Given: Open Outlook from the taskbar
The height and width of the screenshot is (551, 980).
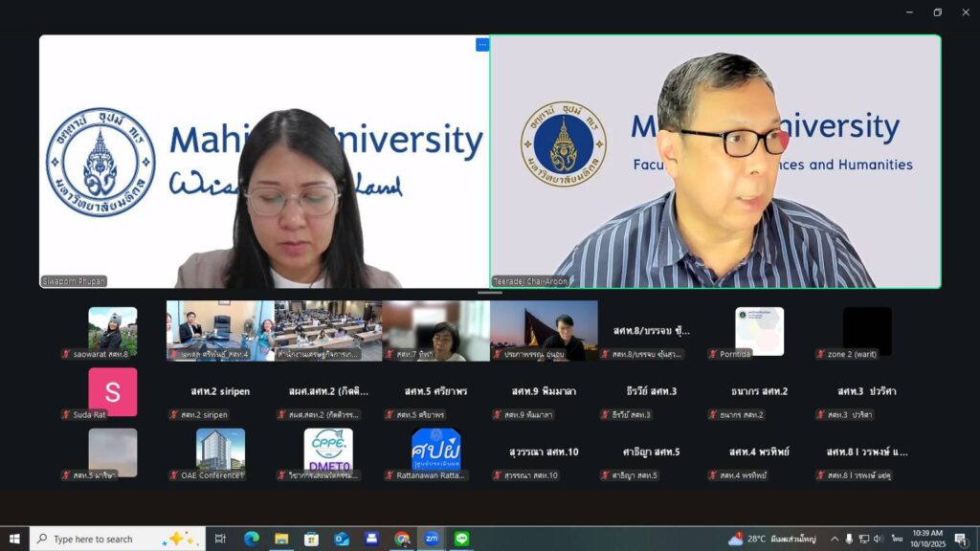Looking at the screenshot, I should pos(342,539).
